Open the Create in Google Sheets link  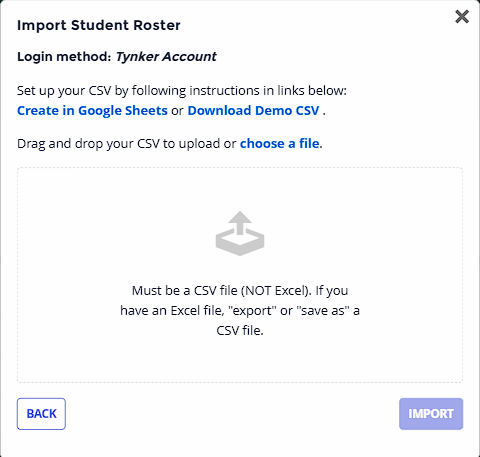[x=92, y=111]
